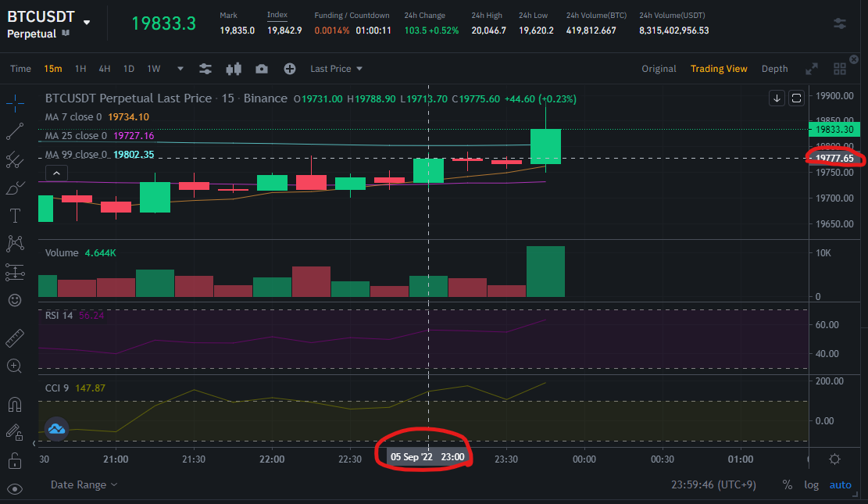The height and width of the screenshot is (504, 868).
Task: Click the Index price label
Action: click(x=277, y=15)
